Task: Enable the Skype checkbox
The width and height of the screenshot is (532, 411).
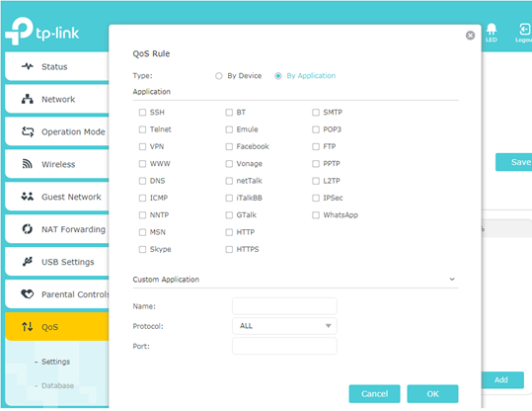Action: pos(142,249)
